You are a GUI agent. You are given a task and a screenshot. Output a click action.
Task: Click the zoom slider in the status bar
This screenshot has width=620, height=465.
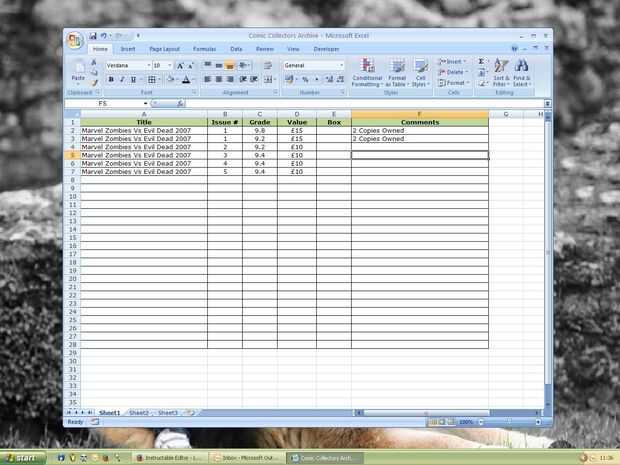click(x=509, y=422)
